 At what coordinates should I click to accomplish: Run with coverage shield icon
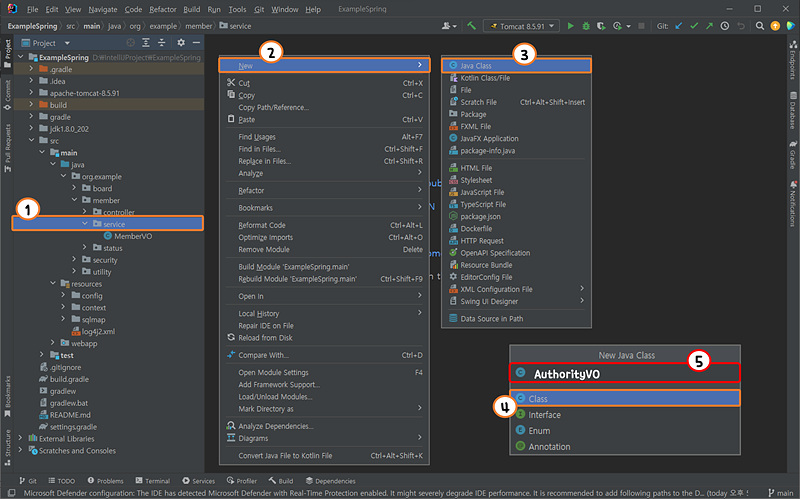(601, 26)
